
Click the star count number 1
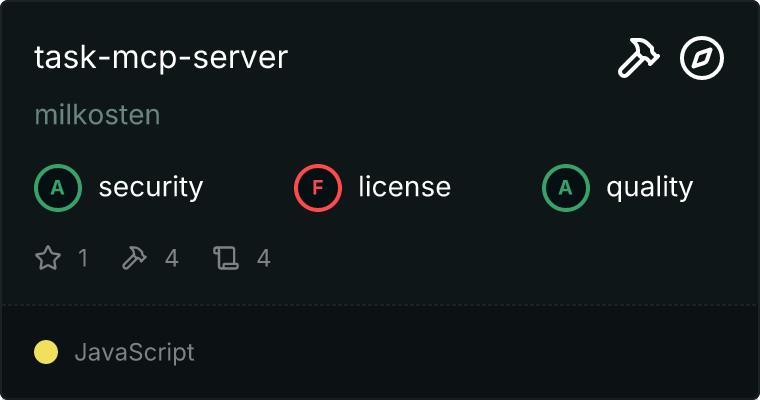(83, 259)
